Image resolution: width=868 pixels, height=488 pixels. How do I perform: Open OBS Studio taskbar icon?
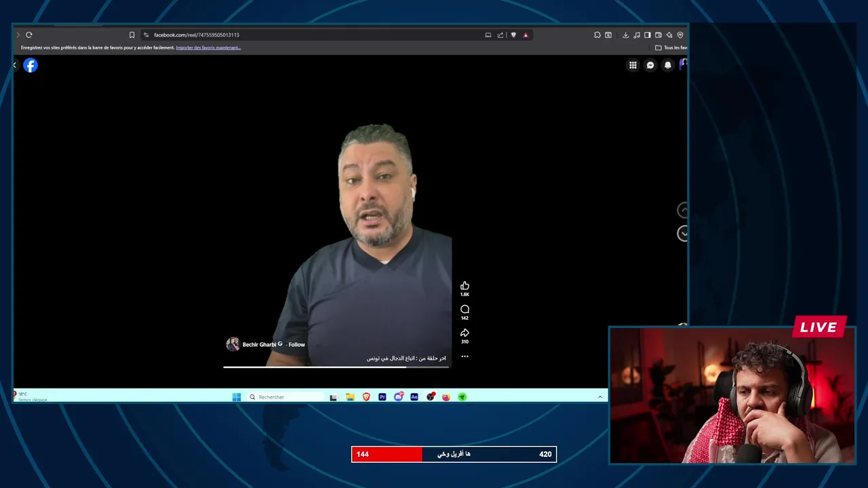430,396
